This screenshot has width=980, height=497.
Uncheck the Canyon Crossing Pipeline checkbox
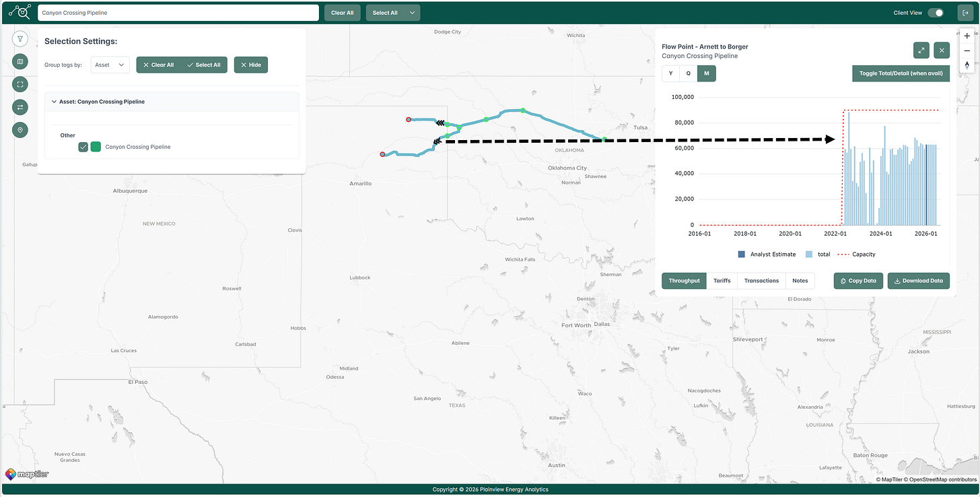pyautogui.click(x=83, y=147)
